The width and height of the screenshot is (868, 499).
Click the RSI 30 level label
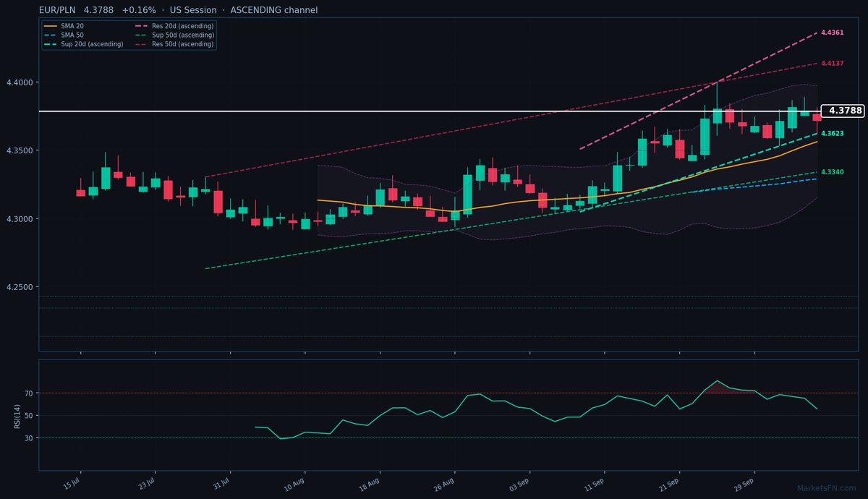click(30, 438)
